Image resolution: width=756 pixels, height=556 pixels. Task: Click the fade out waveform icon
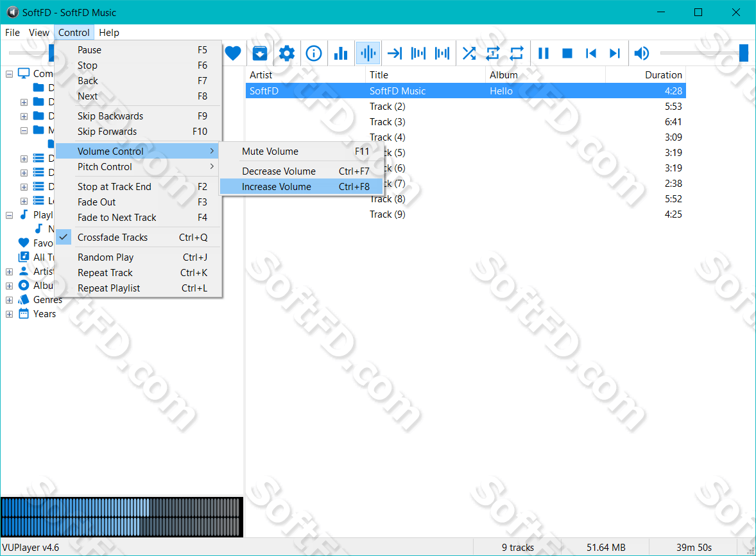[x=418, y=53]
